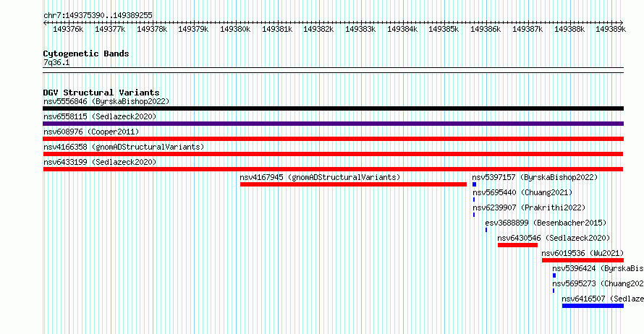The height and width of the screenshot is (334, 644).
Task: Click the 7q36.1 band label
Action: (x=56, y=62)
